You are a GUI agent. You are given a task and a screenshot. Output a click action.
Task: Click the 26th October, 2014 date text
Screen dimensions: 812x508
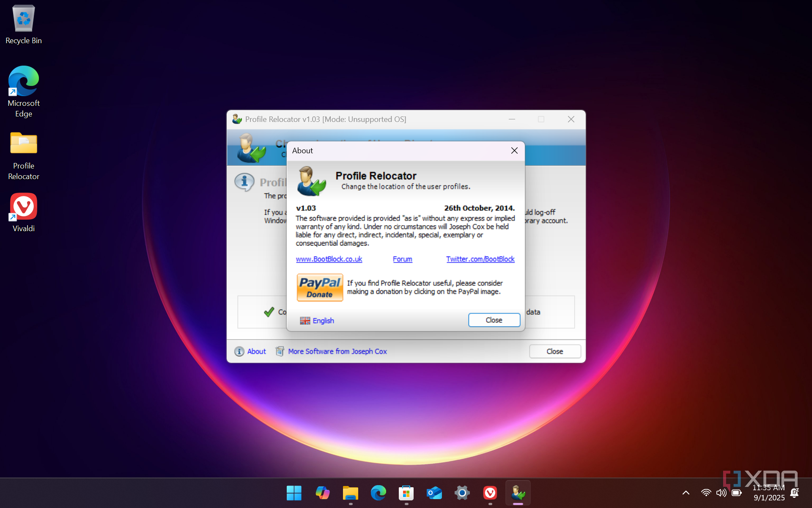[x=479, y=208]
